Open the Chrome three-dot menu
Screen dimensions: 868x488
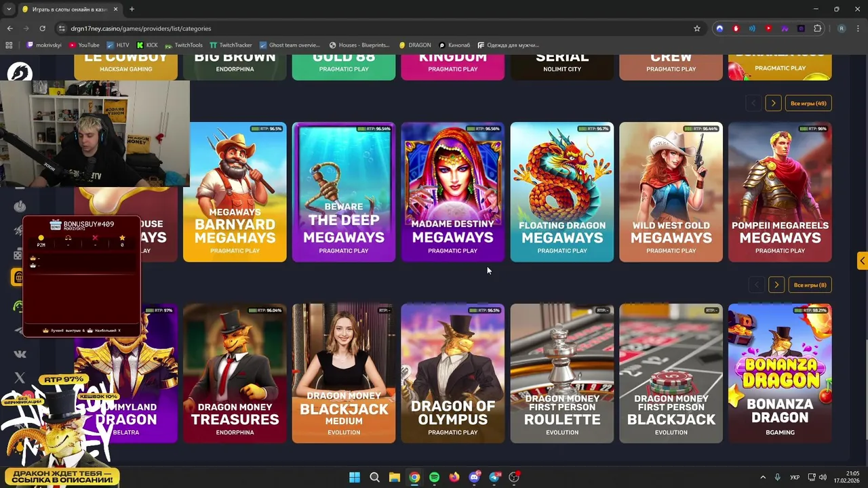pos(858,28)
